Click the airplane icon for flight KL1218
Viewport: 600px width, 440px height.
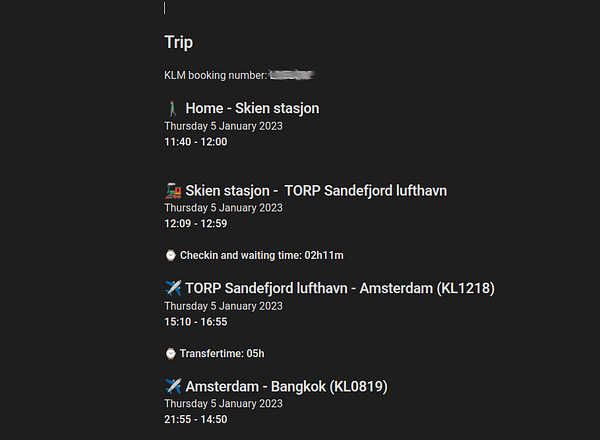[x=173, y=288]
